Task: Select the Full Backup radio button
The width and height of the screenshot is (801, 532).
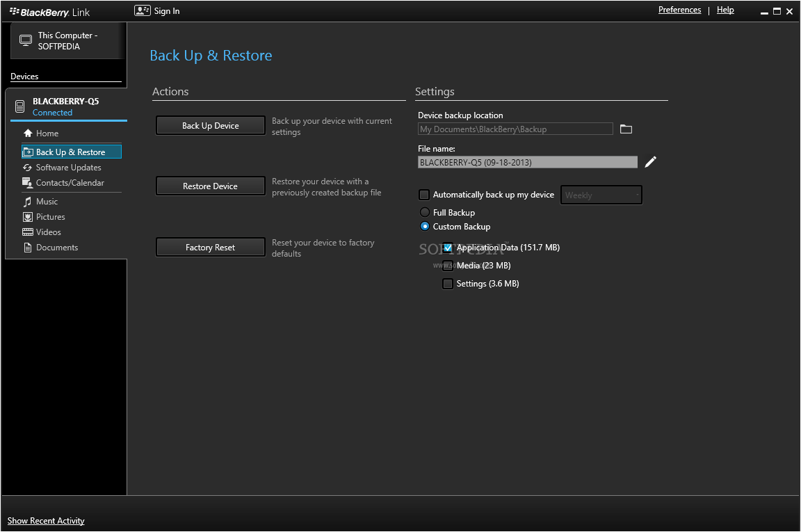Action: tap(425, 212)
